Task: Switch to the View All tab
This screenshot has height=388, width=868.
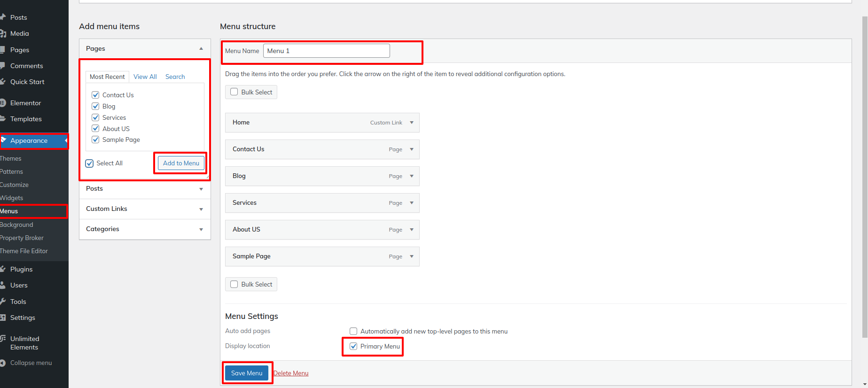Action: [145, 77]
